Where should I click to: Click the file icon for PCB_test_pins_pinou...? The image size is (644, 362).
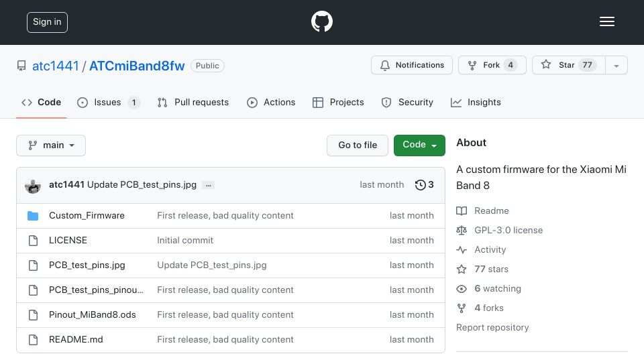(34, 290)
